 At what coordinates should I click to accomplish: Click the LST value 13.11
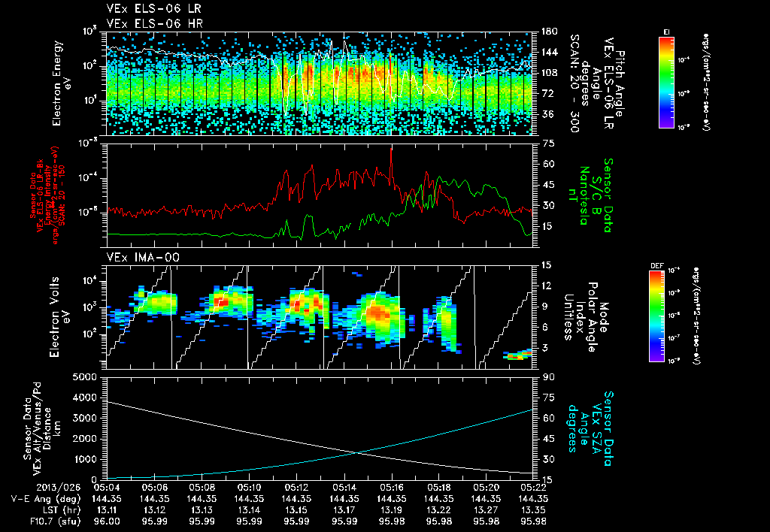(x=107, y=510)
